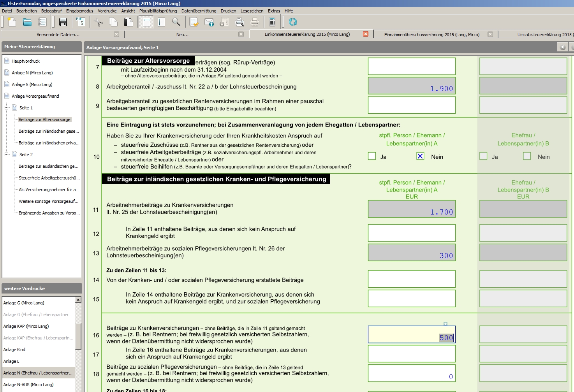Click the download info toolbar icon
The height and width of the screenshot is (392, 574).
[224, 22]
